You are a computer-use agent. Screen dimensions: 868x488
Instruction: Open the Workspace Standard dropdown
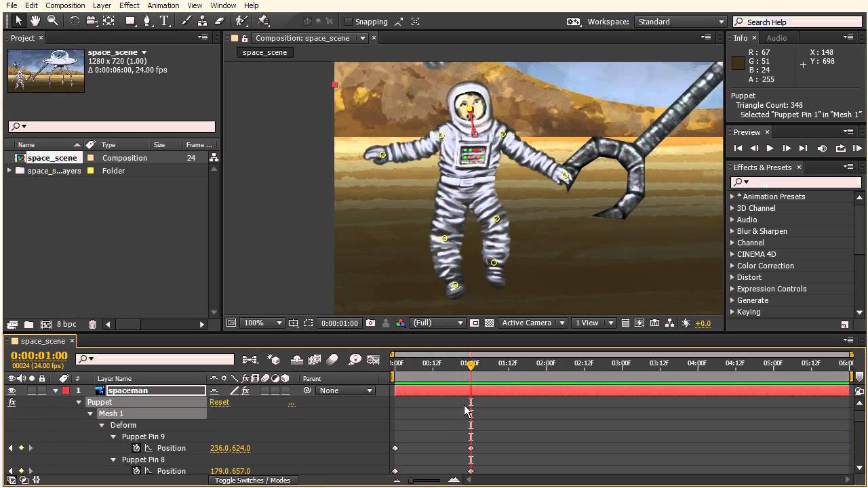[681, 22]
